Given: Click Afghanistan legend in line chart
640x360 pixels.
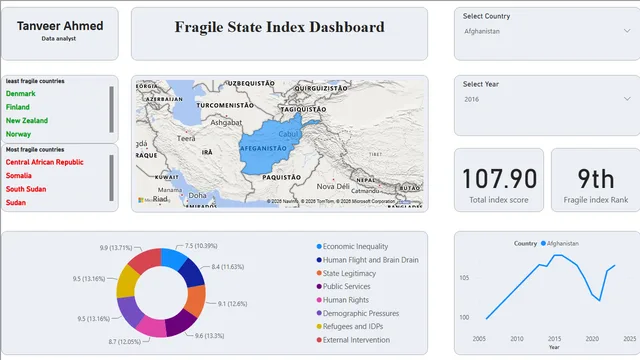Looking at the screenshot, I should click(x=560, y=243).
